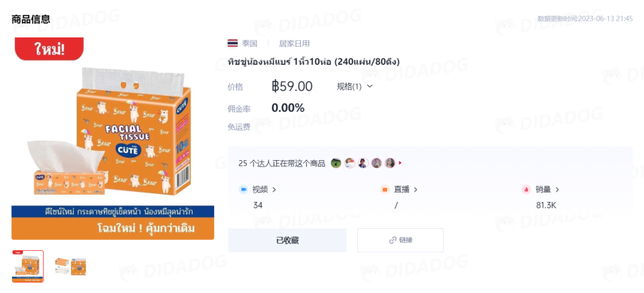Open the fourth influencer avatar

click(x=377, y=163)
